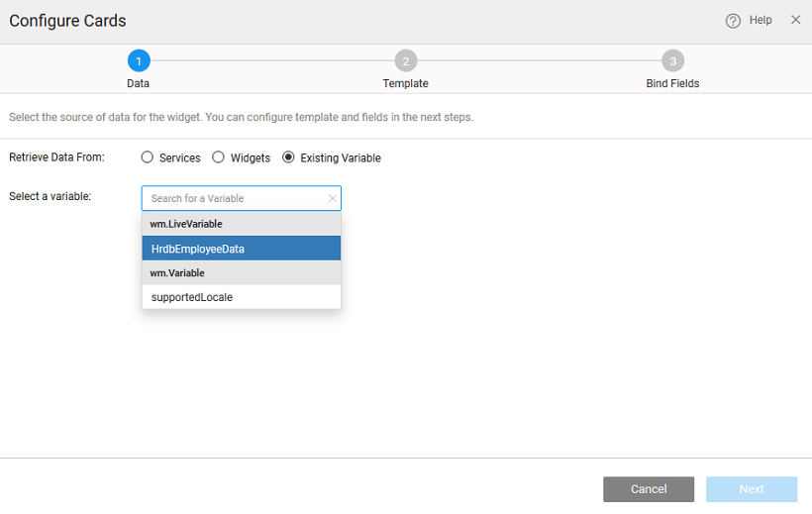Viewport: 812px width, 514px height.
Task: Select the Existing Variable radio button
Action: coord(289,157)
